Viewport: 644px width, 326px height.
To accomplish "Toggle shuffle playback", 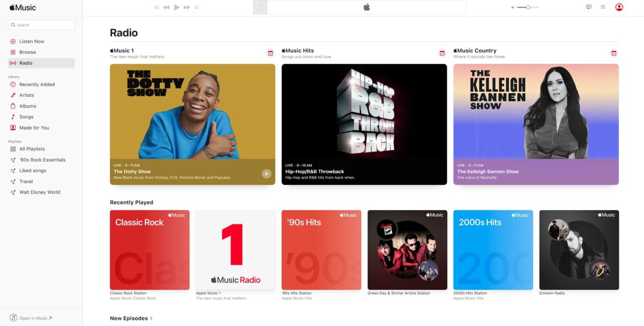I will click(x=156, y=8).
